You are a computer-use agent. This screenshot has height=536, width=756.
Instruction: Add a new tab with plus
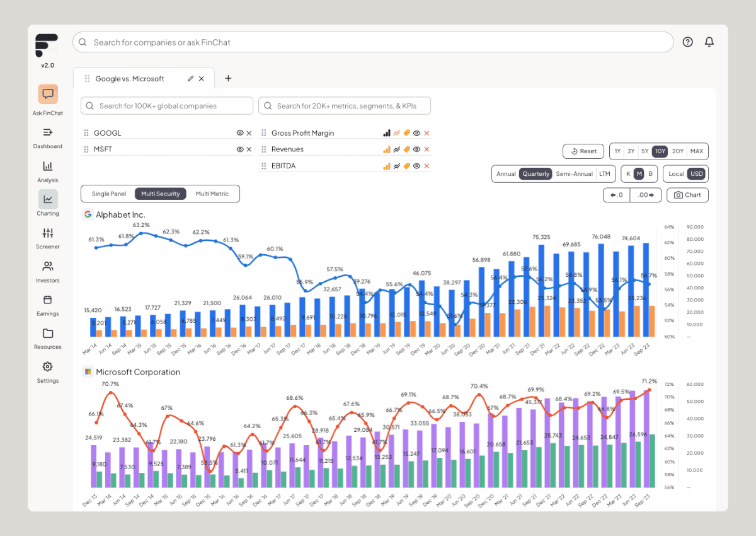point(228,78)
